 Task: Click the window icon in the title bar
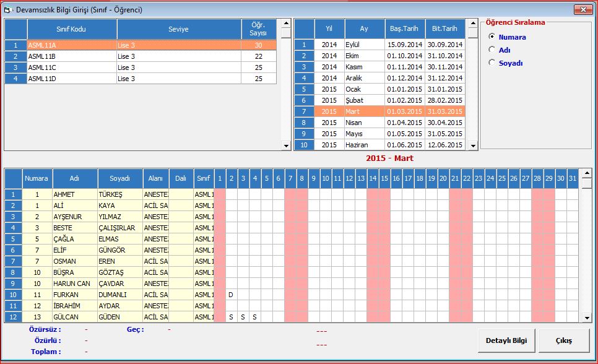9,9
